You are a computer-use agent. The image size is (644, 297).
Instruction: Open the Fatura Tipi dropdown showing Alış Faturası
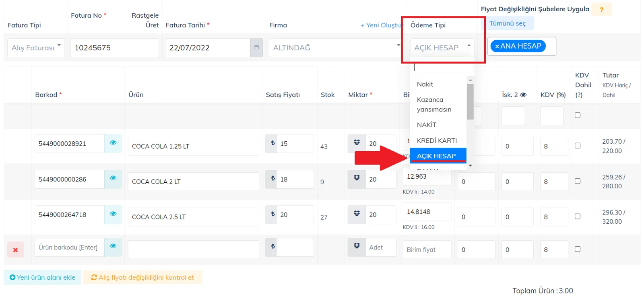point(36,47)
